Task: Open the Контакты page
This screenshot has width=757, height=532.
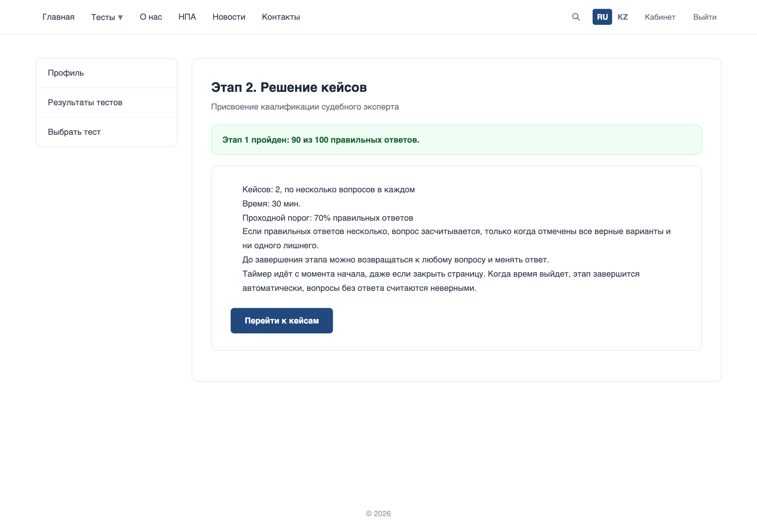Action: (281, 17)
